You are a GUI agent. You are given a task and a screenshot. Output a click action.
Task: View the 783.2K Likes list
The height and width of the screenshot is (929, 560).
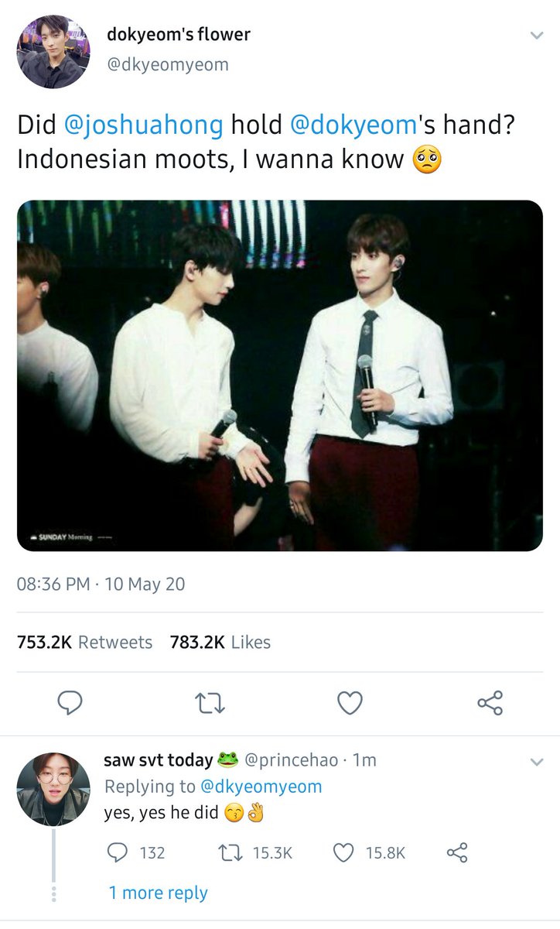pyautogui.click(x=220, y=642)
